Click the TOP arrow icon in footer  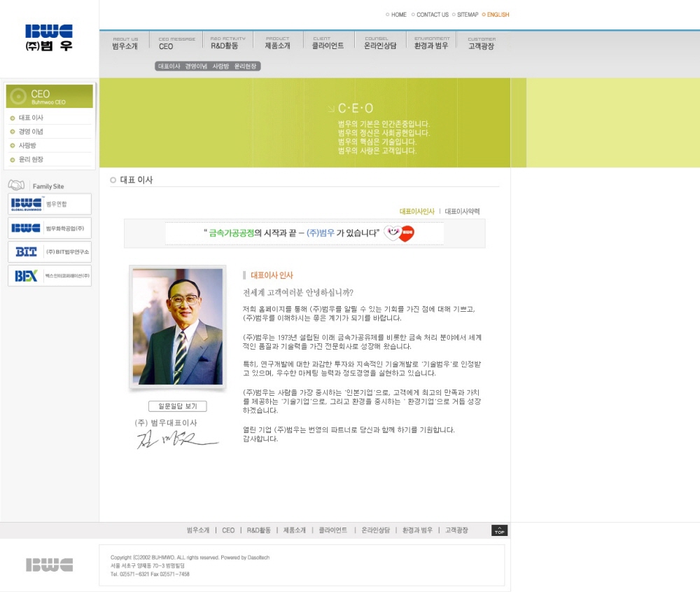tap(499, 530)
